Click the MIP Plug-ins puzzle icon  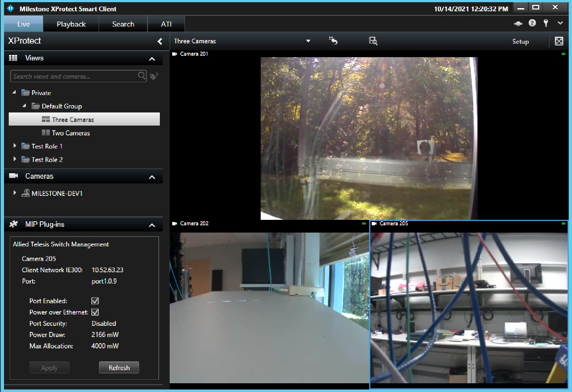(13, 224)
